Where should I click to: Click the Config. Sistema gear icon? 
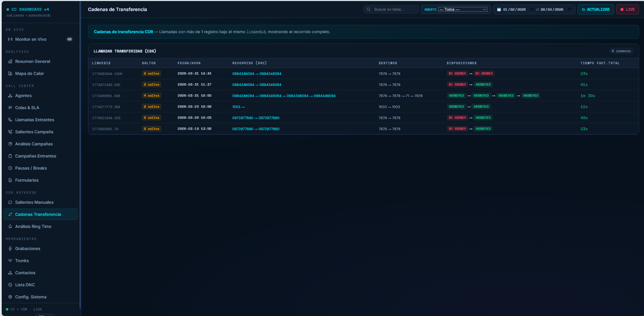(x=10, y=297)
